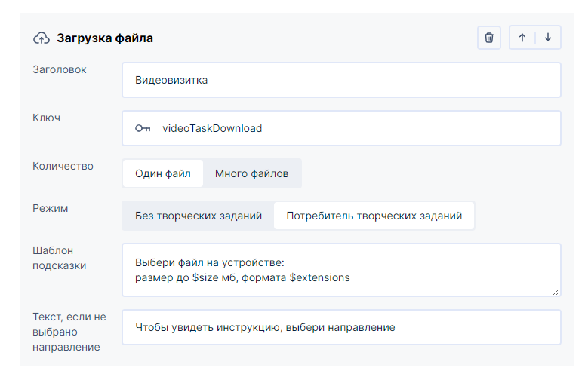Viewport: 588px width, 380px height.
Task: Focus the Заголовок field containing Видеовизитка
Action: click(x=341, y=80)
